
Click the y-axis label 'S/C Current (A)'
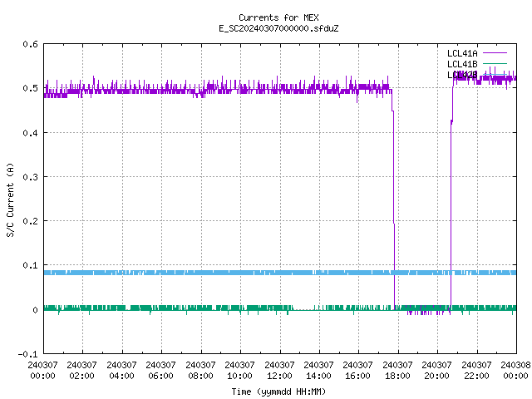point(10,199)
